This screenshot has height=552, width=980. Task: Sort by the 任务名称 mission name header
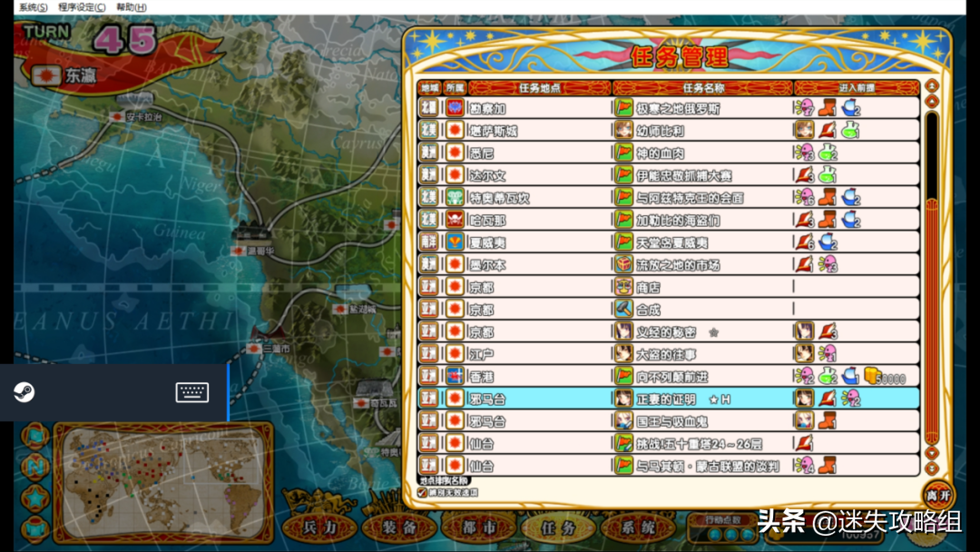pyautogui.click(x=703, y=88)
